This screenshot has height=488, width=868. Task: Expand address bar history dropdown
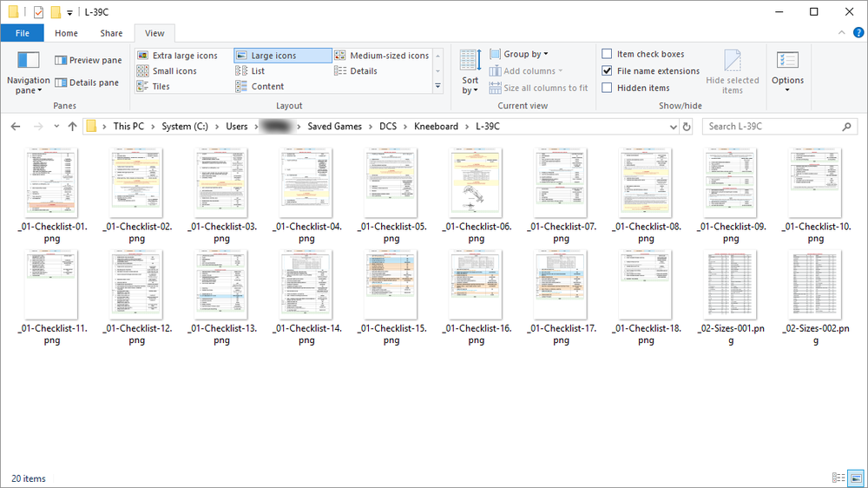[x=674, y=126]
